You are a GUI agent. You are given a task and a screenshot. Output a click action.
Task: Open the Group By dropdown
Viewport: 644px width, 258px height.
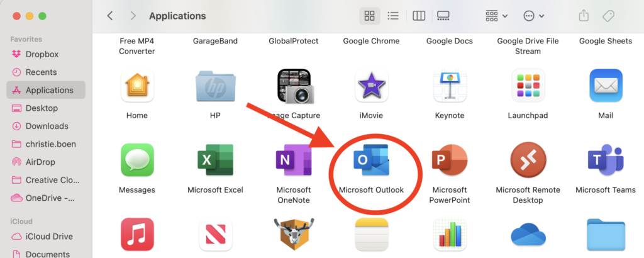pyautogui.click(x=497, y=16)
